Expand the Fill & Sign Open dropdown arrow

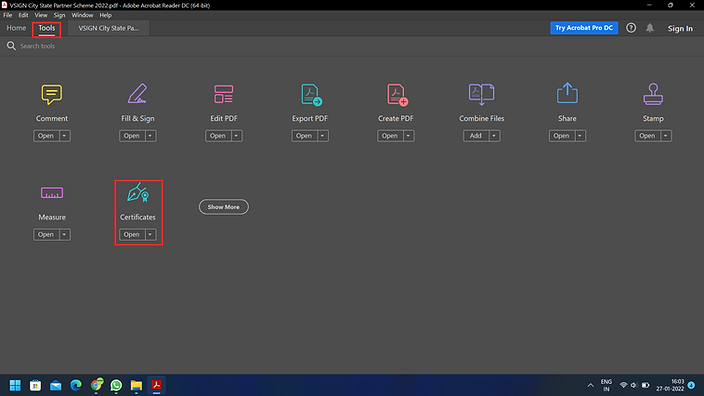click(150, 136)
